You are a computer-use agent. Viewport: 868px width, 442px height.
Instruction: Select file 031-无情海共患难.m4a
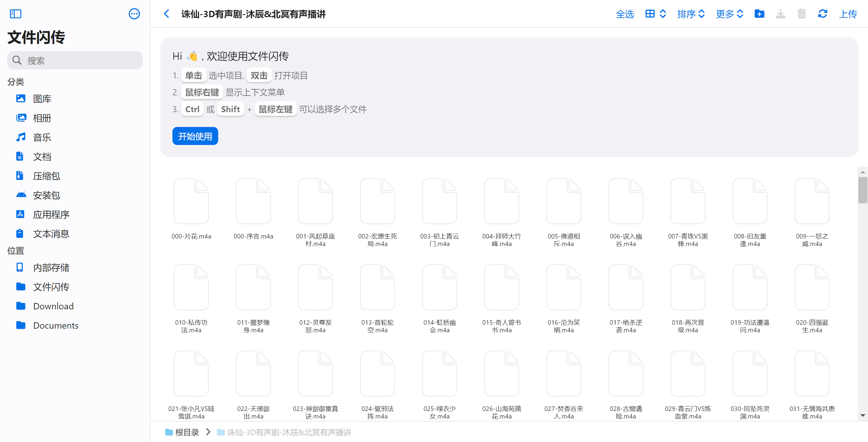coord(812,385)
